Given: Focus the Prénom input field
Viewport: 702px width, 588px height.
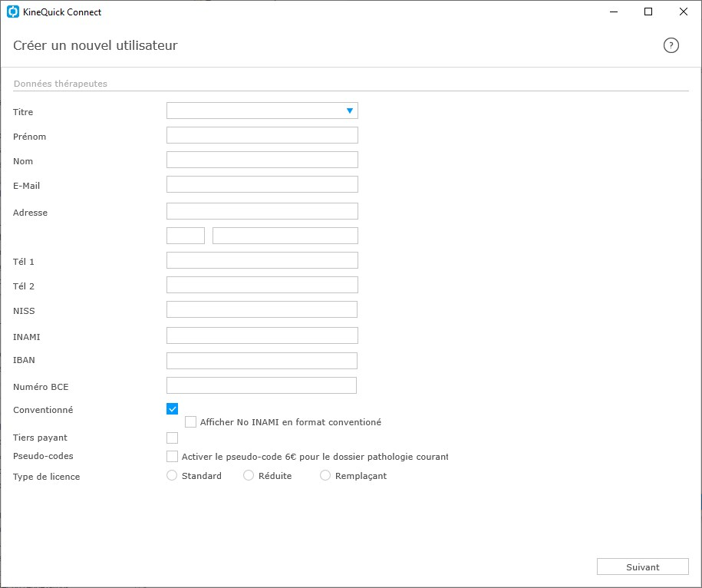Looking at the screenshot, I should 262,135.
